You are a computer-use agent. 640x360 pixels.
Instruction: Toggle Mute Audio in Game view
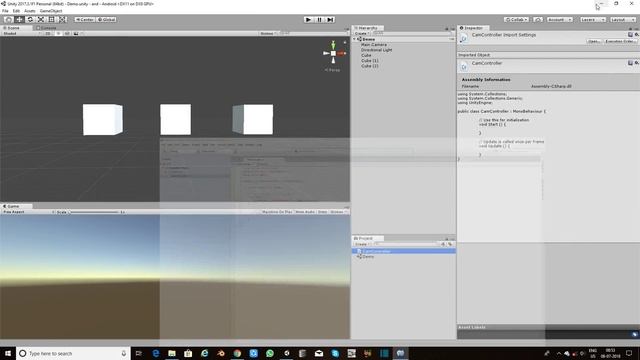click(305, 212)
